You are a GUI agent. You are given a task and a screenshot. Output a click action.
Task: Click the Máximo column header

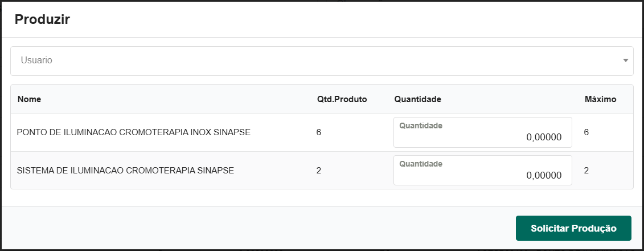point(600,99)
